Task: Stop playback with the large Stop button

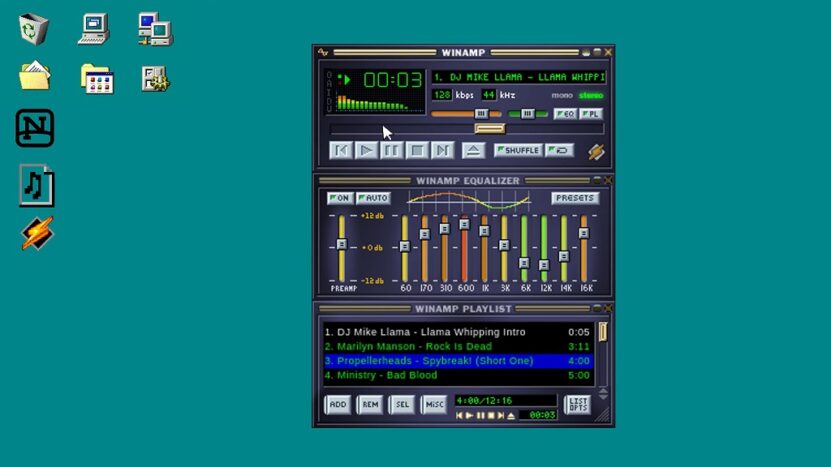Action: (x=417, y=151)
